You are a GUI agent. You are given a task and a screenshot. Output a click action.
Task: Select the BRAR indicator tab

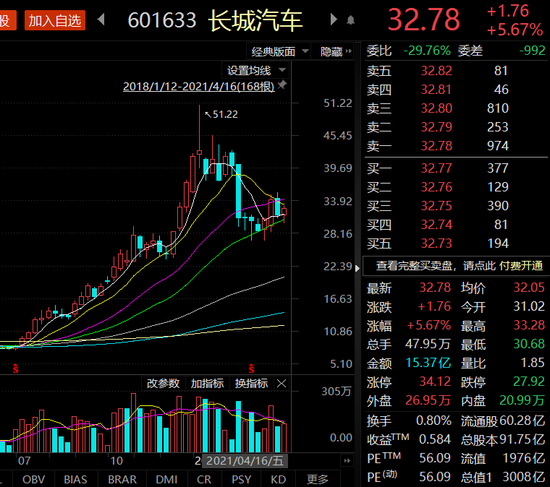[x=122, y=479]
